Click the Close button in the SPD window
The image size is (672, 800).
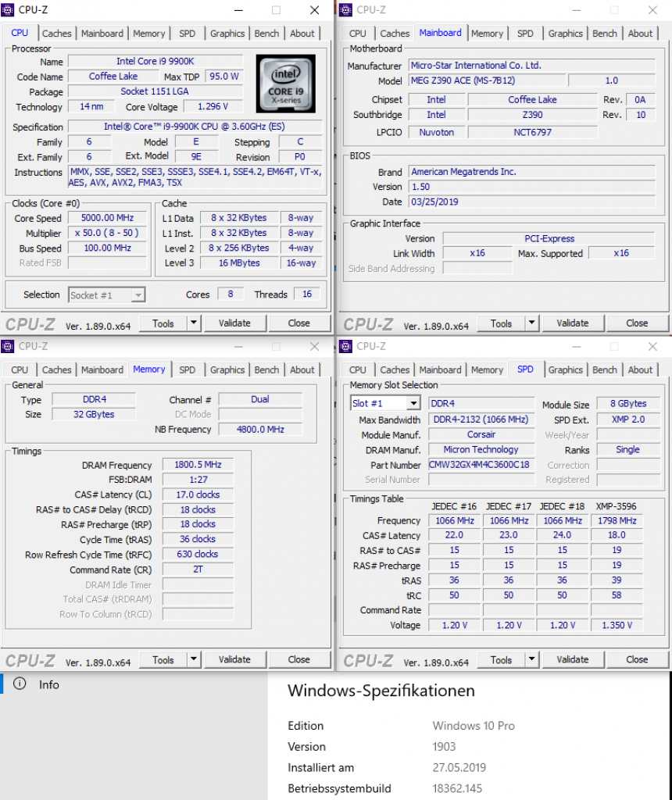pyautogui.click(x=637, y=659)
